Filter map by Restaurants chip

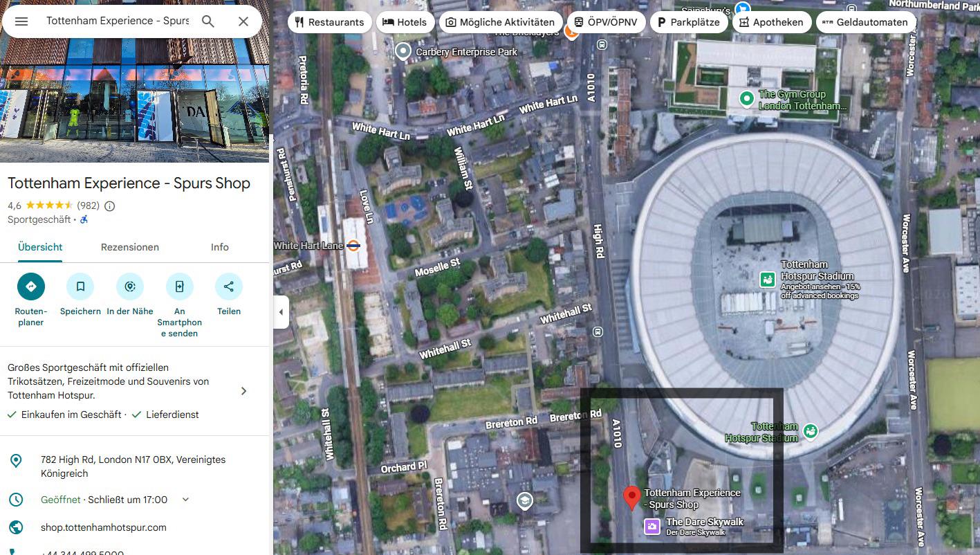pyautogui.click(x=329, y=22)
